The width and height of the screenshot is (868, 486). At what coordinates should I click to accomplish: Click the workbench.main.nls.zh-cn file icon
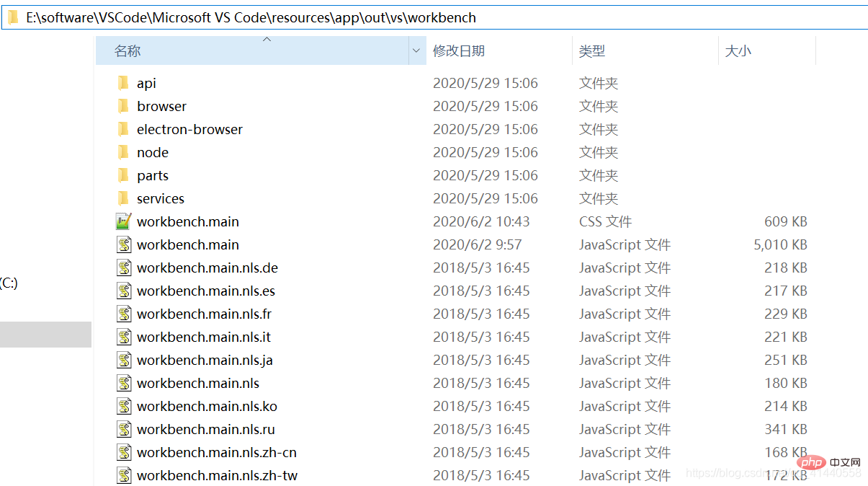(x=124, y=452)
